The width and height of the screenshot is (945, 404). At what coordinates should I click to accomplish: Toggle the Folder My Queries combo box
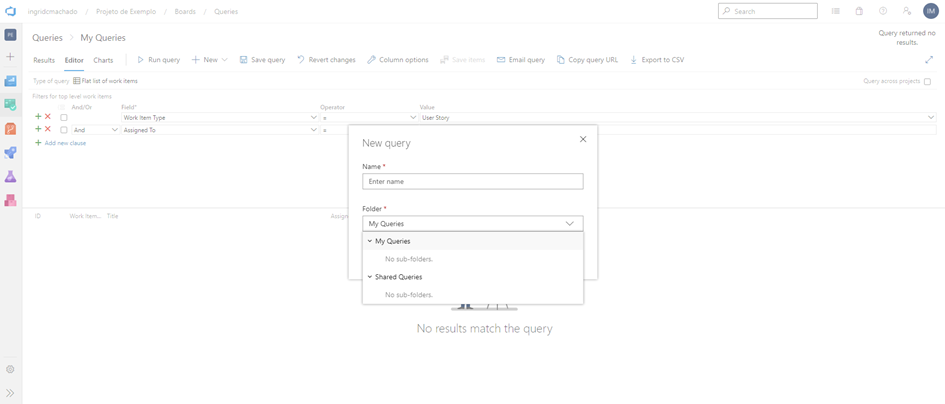click(472, 224)
